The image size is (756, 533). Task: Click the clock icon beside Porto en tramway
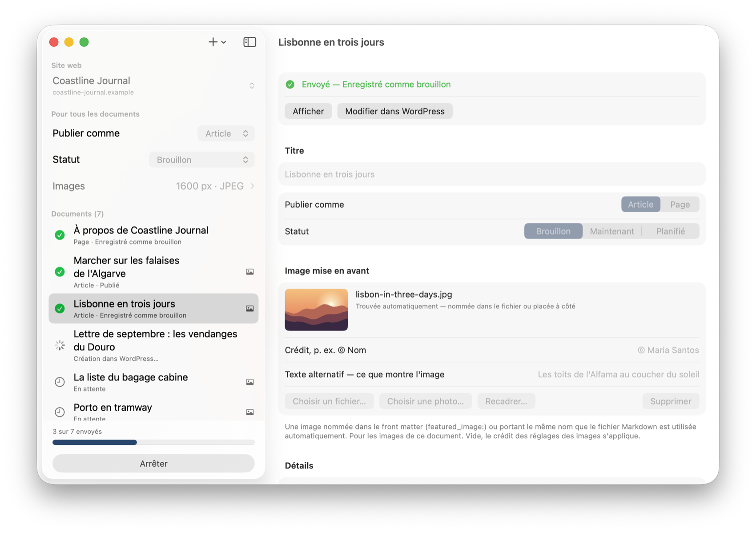[60, 412]
